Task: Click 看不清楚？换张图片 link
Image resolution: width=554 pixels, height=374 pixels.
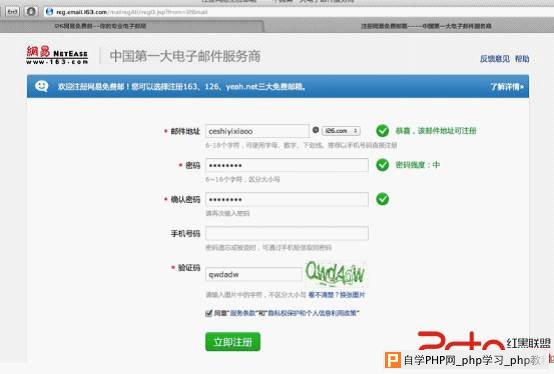Action: click(336, 295)
